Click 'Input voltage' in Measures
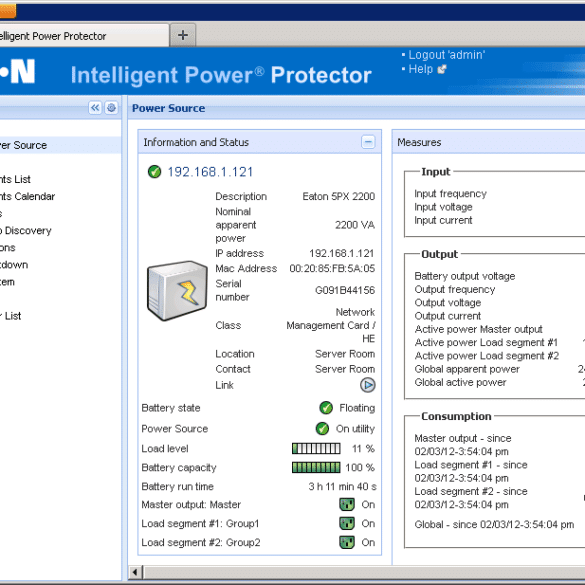The width and height of the screenshot is (585, 585). click(x=443, y=207)
